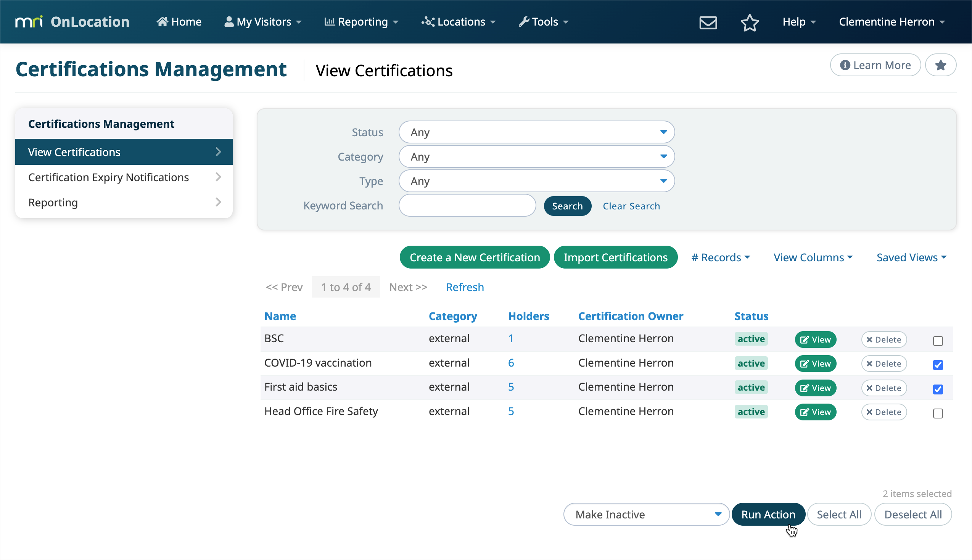Sort by the Category column header
This screenshot has width=972, height=560.
point(453,316)
